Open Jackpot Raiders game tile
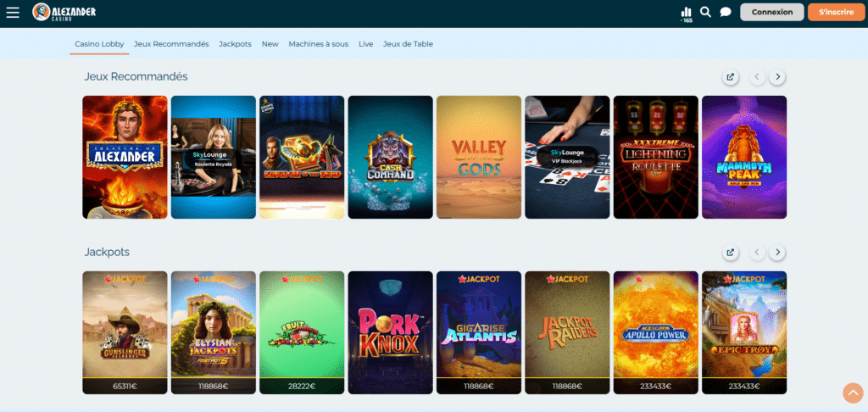 [x=567, y=332]
